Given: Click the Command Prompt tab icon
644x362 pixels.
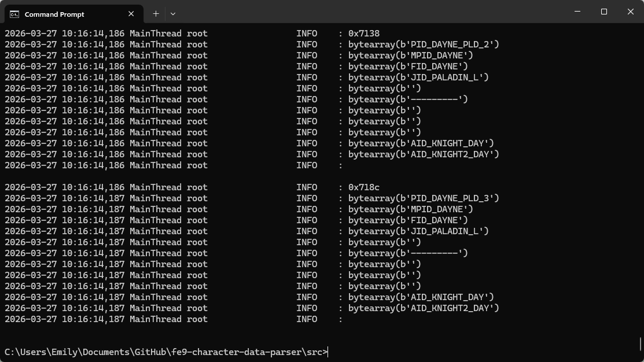Looking at the screenshot, I should pyautogui.click(x=14, y=14).
